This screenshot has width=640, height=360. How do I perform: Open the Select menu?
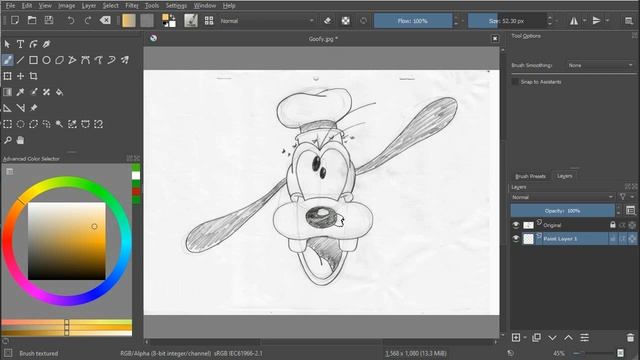[x=110, y=6]
